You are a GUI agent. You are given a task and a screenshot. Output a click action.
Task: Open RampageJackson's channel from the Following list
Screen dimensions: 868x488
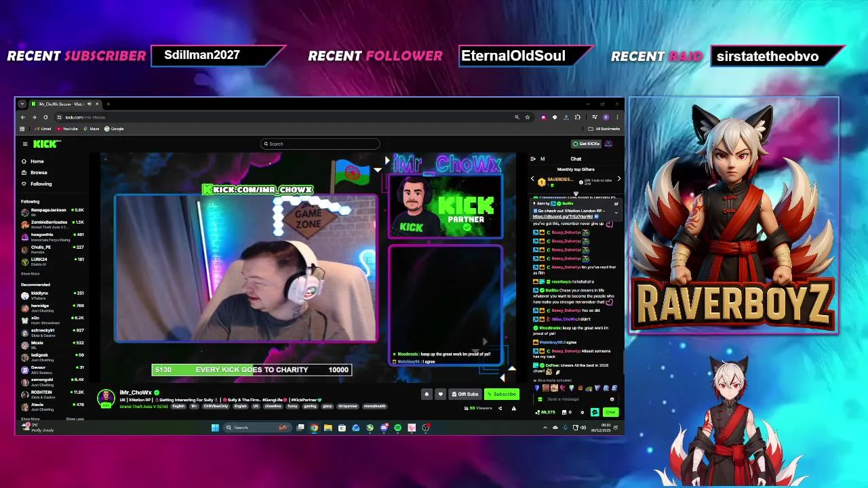pos(53,211)
